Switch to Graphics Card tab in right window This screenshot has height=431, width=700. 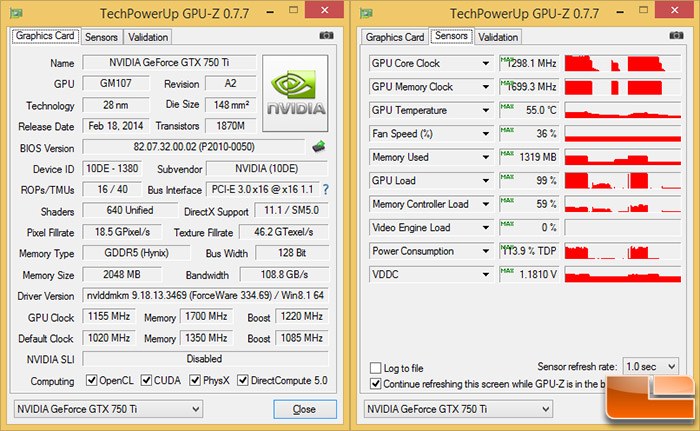pyautogui.click(x=395, y=37)
